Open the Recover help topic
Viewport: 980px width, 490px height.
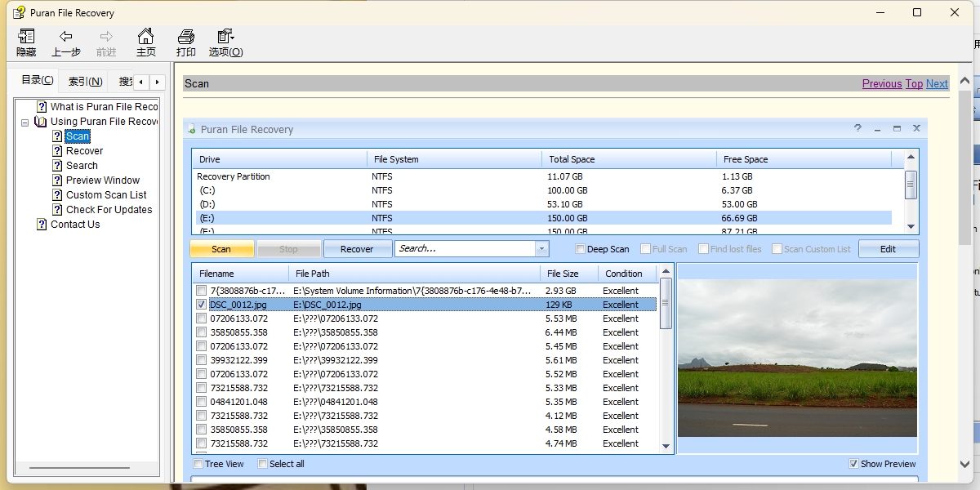click(x=84, y=151)
